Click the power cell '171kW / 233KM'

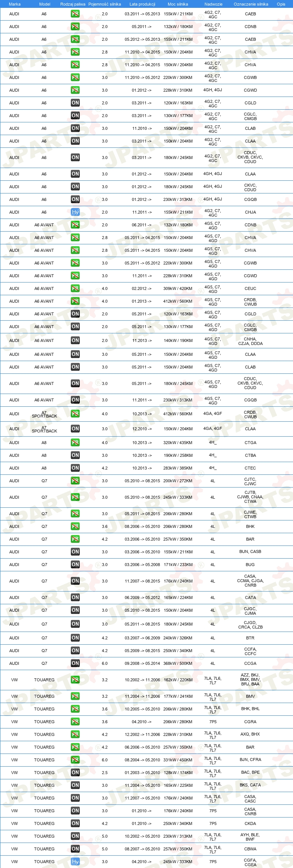pos(178,565)
